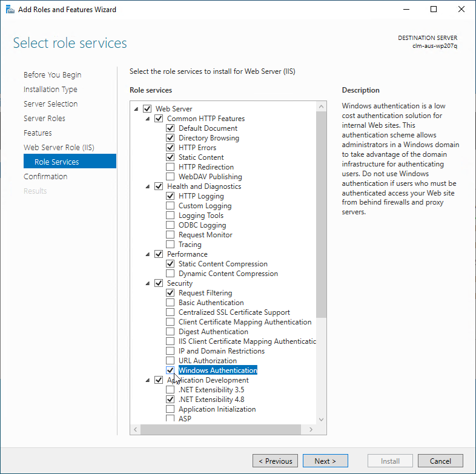Click vertical scrollbar down arrow
The image size is (476, 474).
321,420
